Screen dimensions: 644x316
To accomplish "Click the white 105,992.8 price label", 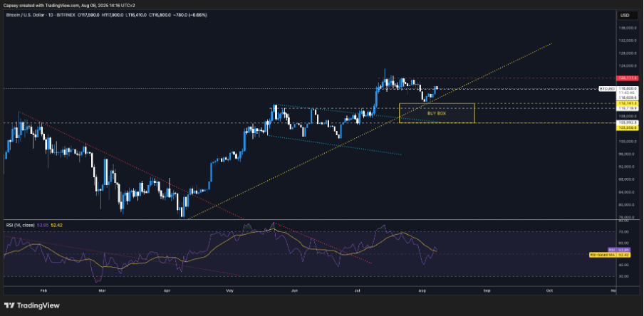I will click(x=627, y=122).
